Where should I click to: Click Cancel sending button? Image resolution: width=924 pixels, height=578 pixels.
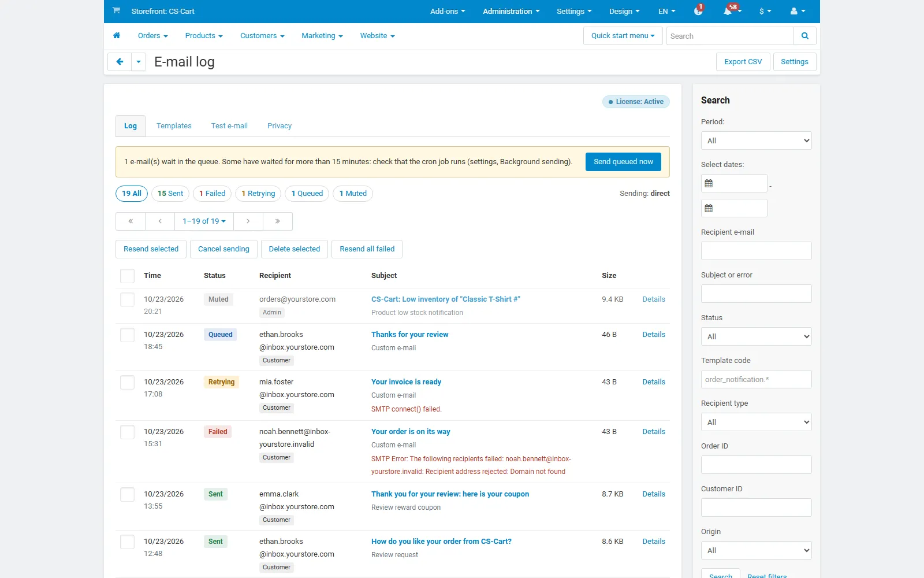(x=223, y=249)
